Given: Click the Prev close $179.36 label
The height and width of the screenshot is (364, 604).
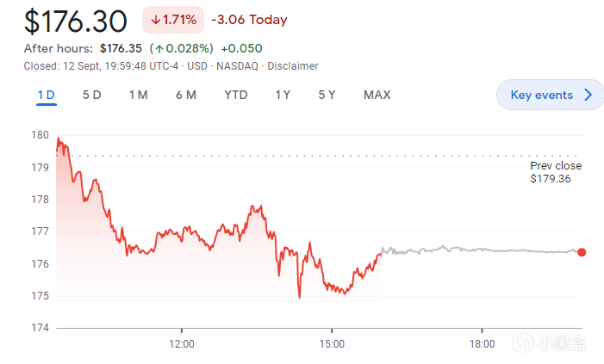Looking at the screenshot, I should click(556, 172).
